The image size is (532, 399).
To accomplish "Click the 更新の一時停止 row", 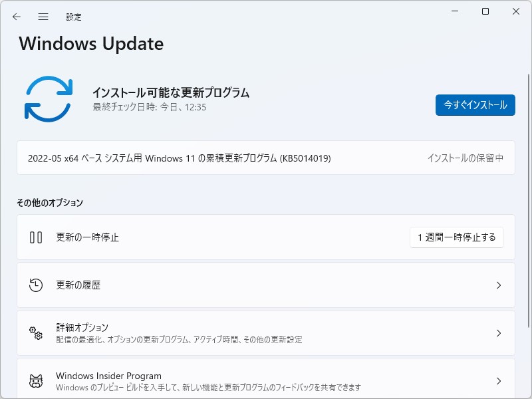I will [x=266, y=237].
